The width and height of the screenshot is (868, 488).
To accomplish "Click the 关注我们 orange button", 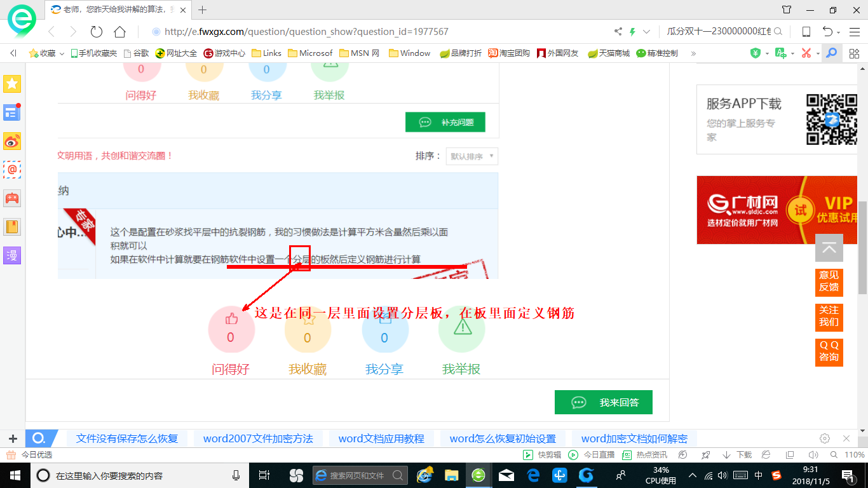I will pyautogui.click(x=829, y=316).
